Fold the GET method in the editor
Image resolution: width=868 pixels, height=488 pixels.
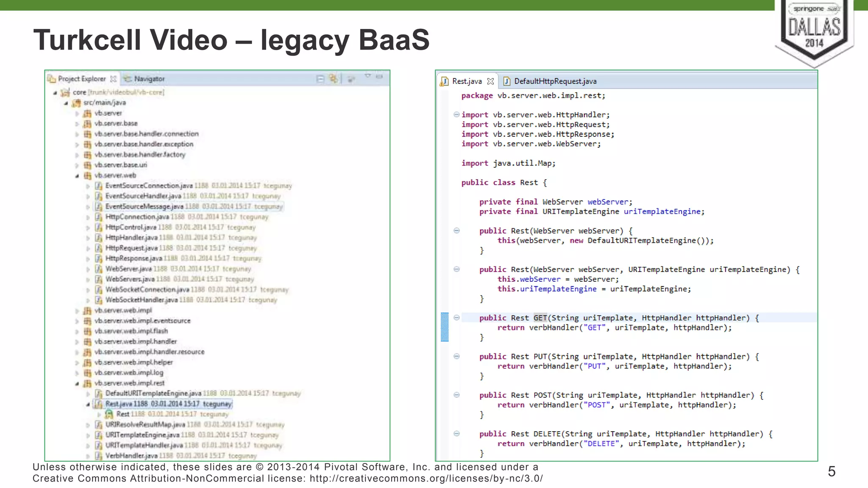click(456, 318)
